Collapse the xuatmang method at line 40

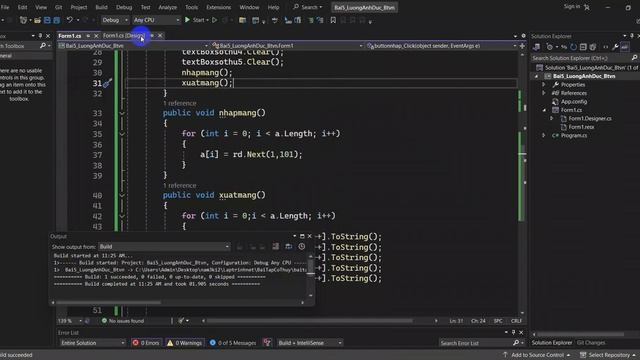[x=122, y=195]
